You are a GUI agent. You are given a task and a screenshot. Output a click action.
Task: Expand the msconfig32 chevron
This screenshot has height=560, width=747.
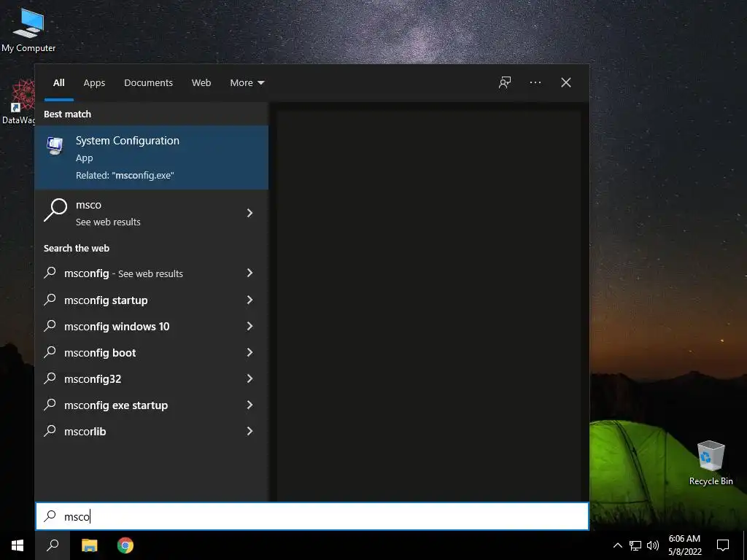(249, 378)
